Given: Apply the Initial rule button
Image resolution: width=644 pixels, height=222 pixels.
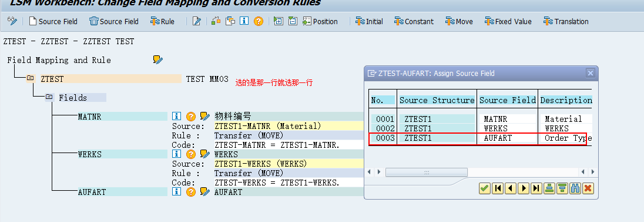Looking at the screenshot, I should [369, 21].
